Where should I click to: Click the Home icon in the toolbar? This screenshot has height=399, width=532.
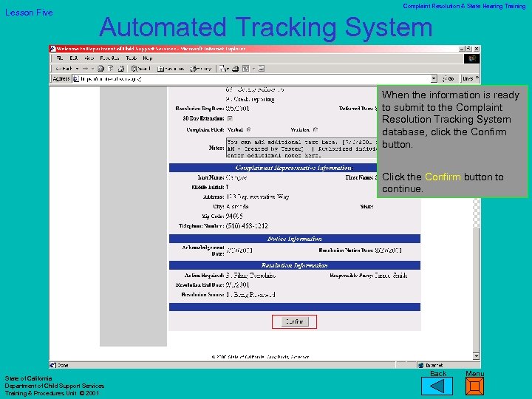120,69
